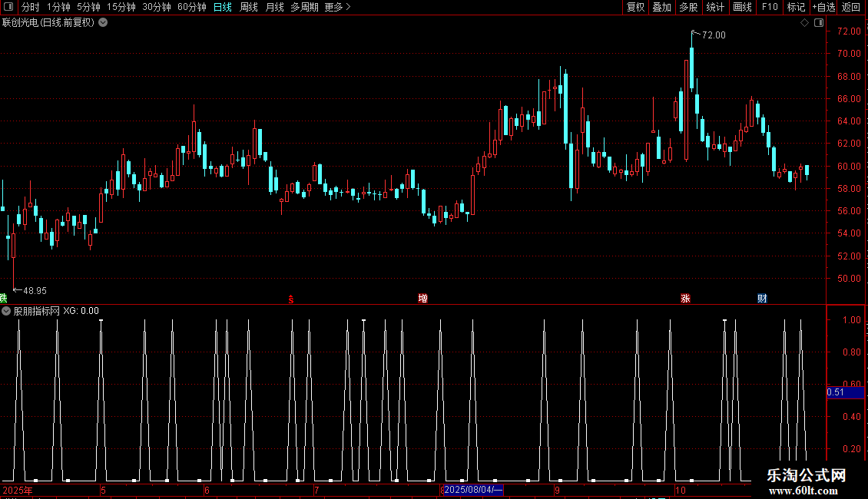Open the 联创光电 chart title dropdown
The width and height of the screenshot is (868, 499).
[x=103, y=23]
